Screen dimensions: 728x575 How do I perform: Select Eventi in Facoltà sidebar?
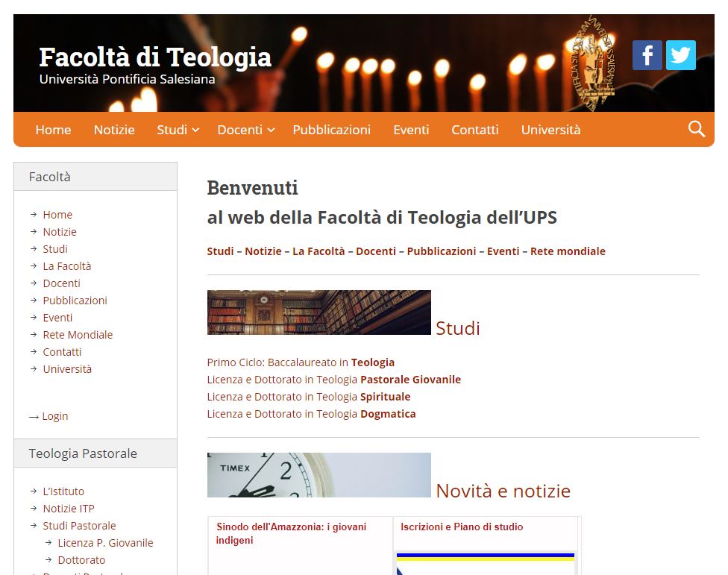pos(57,318)
